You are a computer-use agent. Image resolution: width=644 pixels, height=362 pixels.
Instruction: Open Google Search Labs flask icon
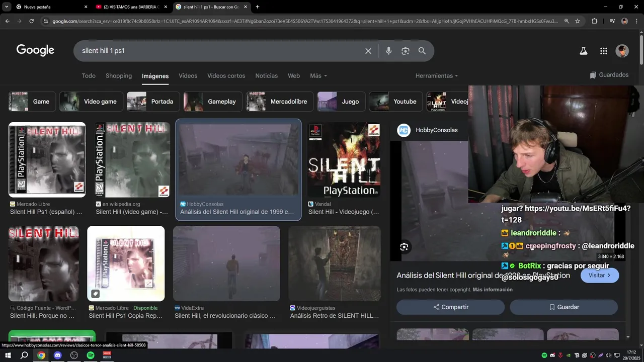(584, 51)
